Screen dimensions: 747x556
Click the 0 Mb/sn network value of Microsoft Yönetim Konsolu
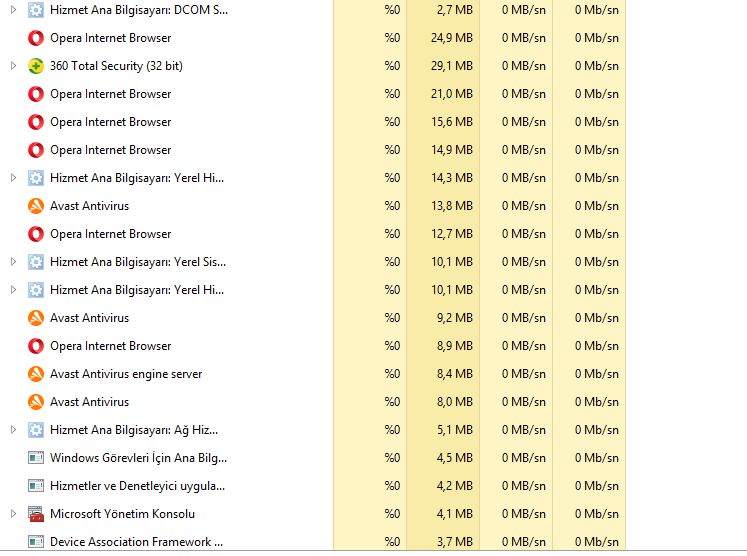pyautogui.click(x=596, y=514)
